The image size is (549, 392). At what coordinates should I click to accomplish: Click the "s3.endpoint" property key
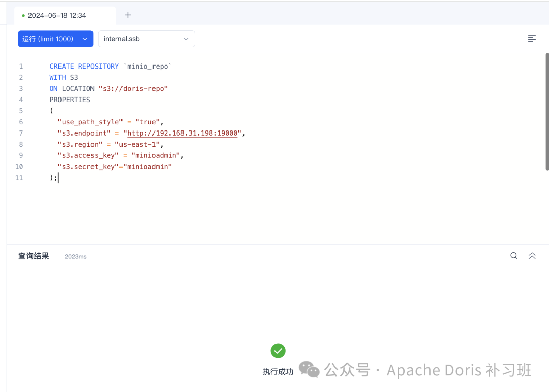tap(84, 133)
